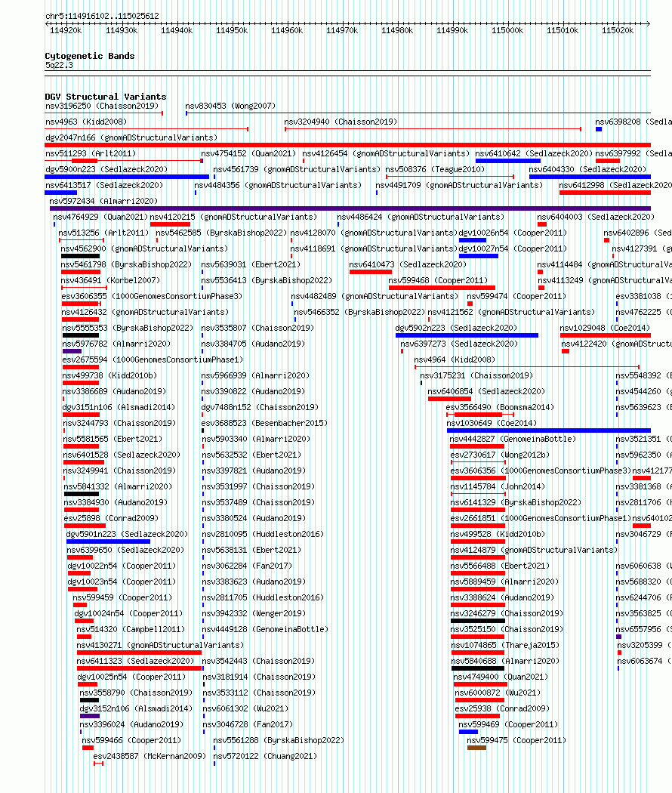This screenshot has height=793, width=672.
Task: Click the purple bar under nsv5972434
Action: [350, 208]
